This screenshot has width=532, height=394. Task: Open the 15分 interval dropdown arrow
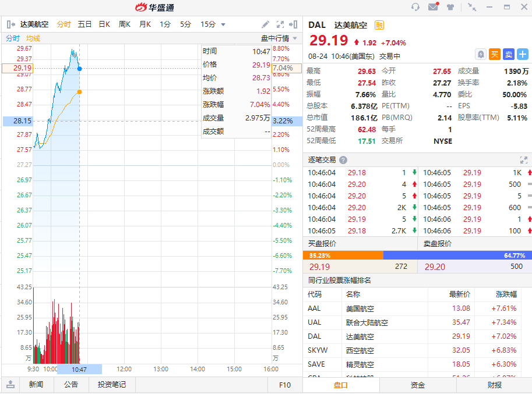pyautogui.click(x=223, y=24)
